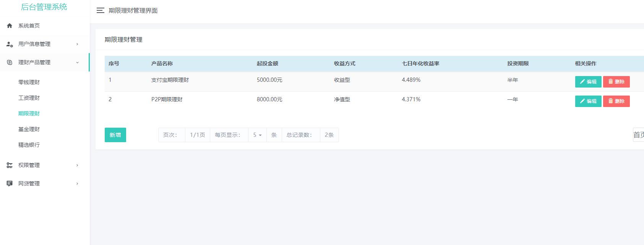644x245 pixels.
Task: Expand the 网贷管理 chevron
Action: (77, 183)
